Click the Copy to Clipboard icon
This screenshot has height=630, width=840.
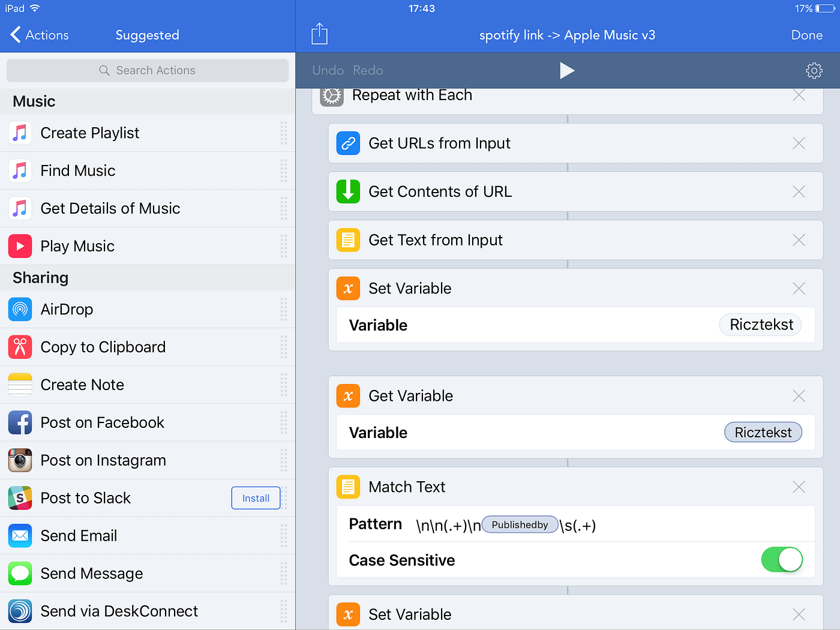point(20,347)
